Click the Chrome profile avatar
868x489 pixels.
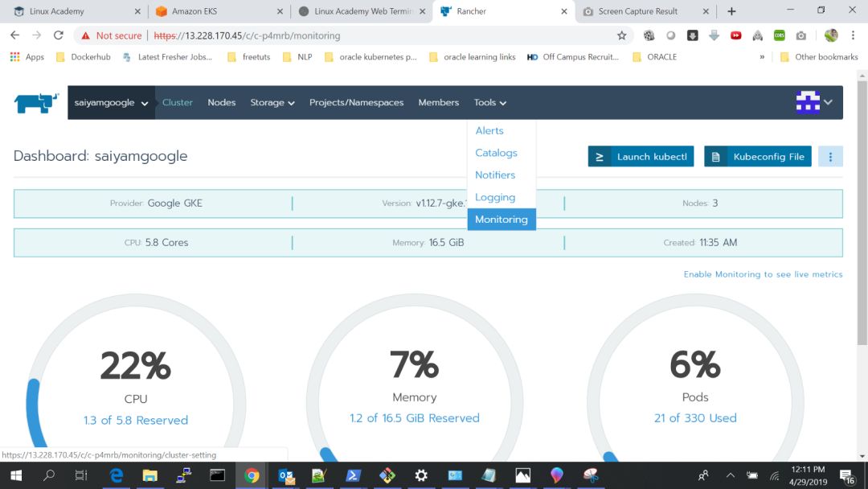[x=831, y=35]
